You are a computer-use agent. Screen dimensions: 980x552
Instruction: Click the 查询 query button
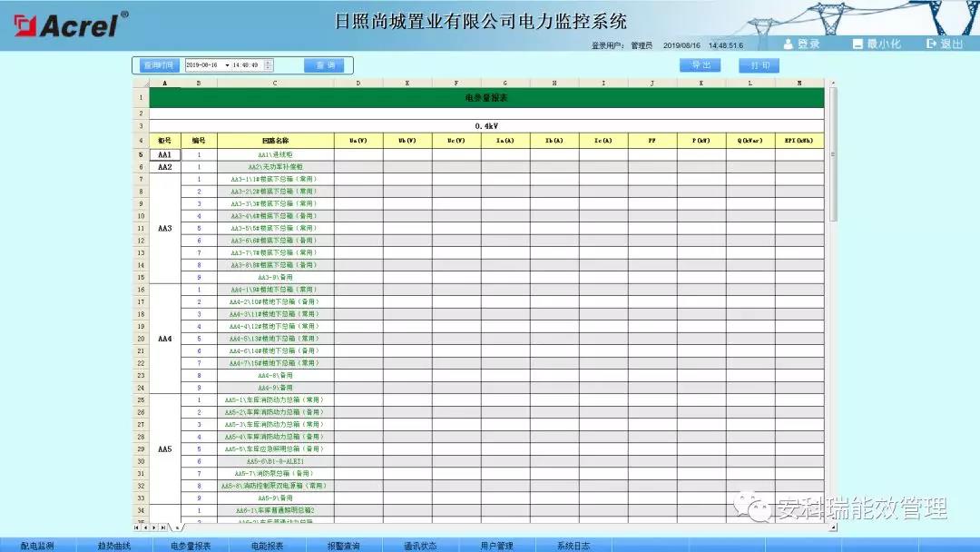[x=324, y=65]
